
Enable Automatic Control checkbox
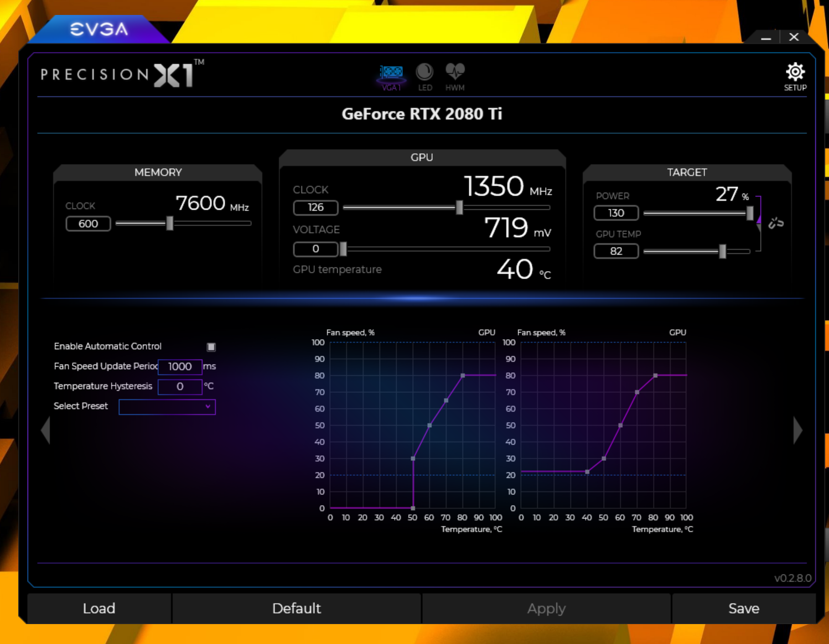coord(211,347)
